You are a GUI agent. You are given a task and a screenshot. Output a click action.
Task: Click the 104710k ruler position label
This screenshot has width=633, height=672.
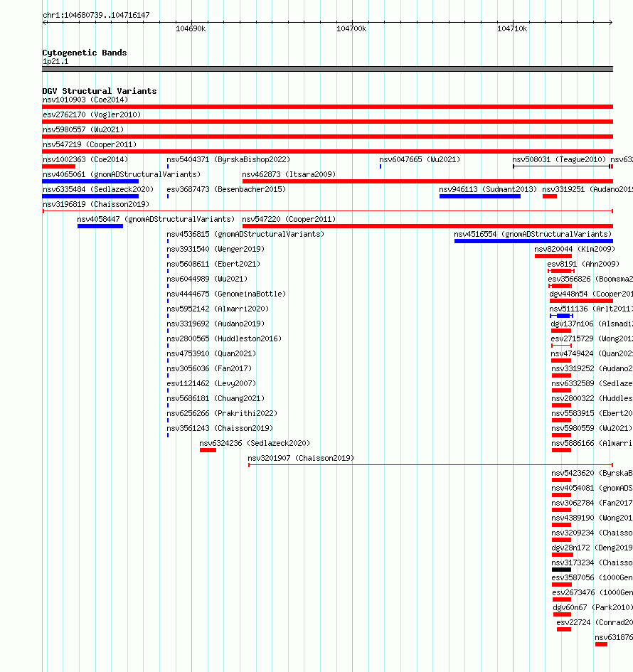click(512, 28)
